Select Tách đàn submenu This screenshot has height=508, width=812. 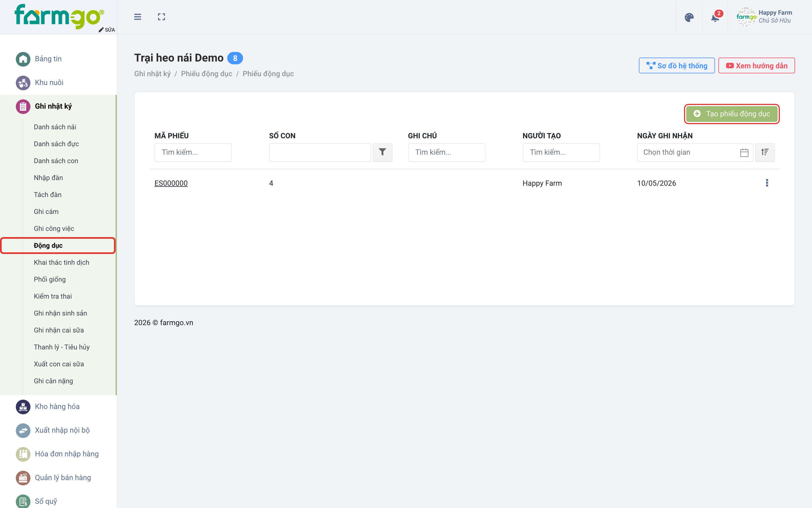coord(48,195)
